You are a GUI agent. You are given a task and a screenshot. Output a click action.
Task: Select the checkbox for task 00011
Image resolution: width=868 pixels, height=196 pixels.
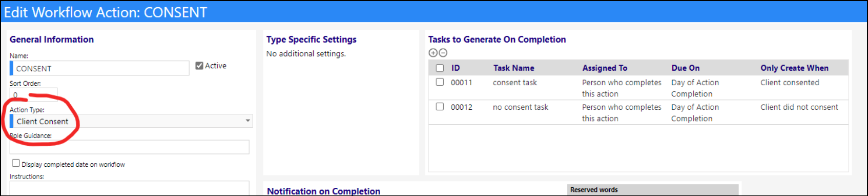(440, 82)
